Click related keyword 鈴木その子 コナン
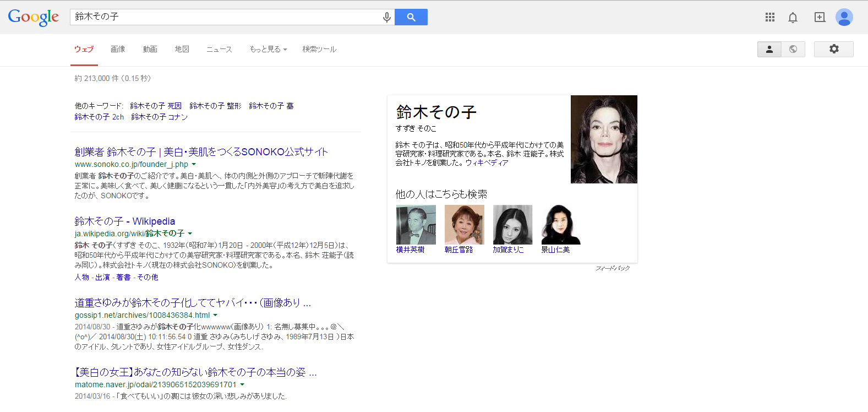 point(160,117)
